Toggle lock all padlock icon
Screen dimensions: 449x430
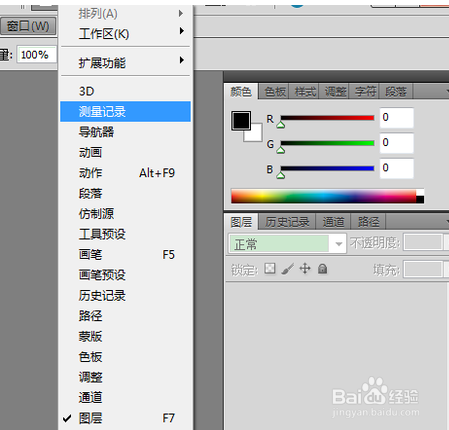[x=322, y=269]
